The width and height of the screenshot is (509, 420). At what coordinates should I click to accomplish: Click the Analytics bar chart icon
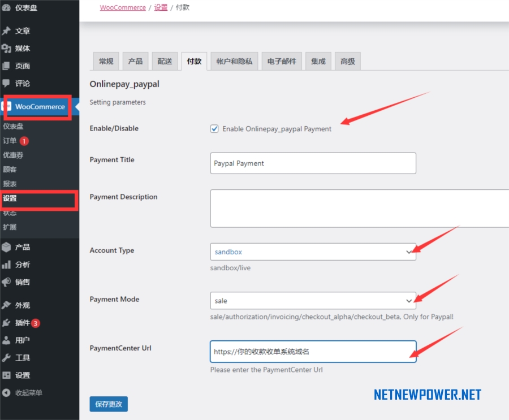(6, 265)
